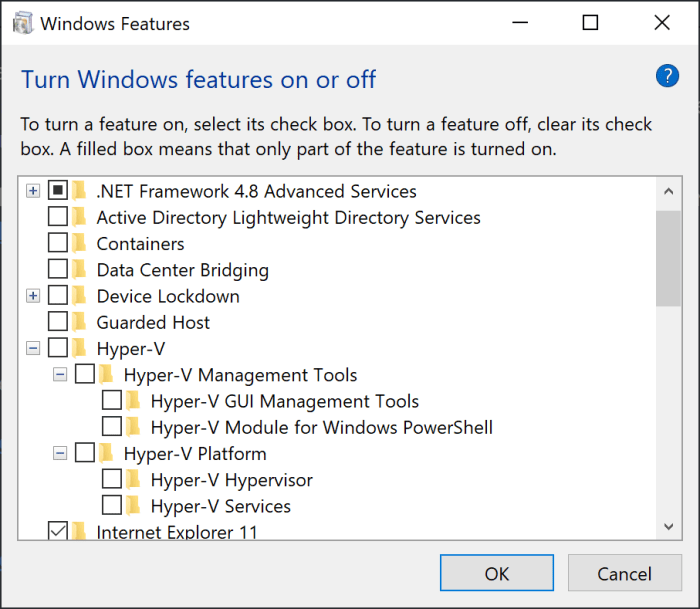
Task: Tick the Hyper-V Services checkbox
Action: (x=112, y=505)
